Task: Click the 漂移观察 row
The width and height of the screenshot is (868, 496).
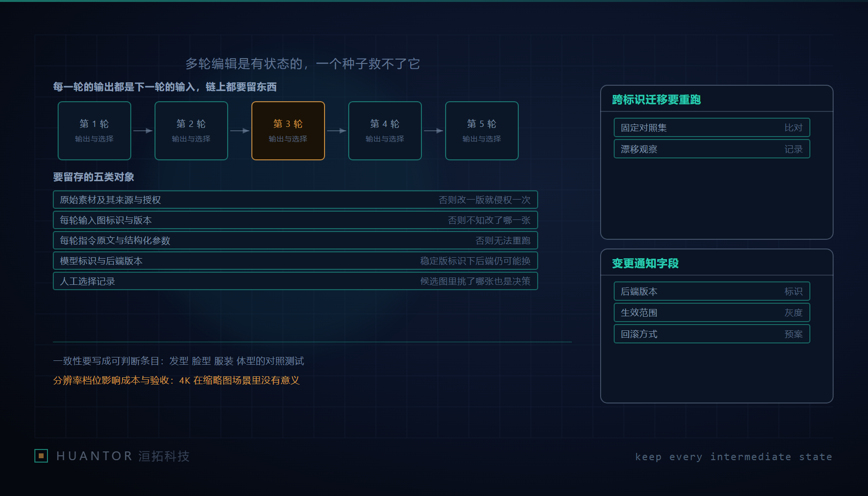Action: tap(712, 149)
